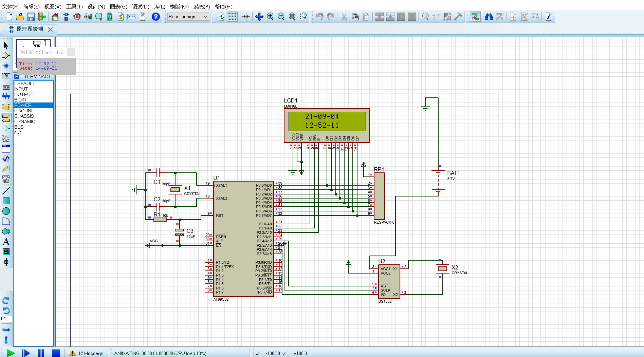Select the 2D Graphics Line tool
This screenshot has height=357, width=644.
pos(6,191)
